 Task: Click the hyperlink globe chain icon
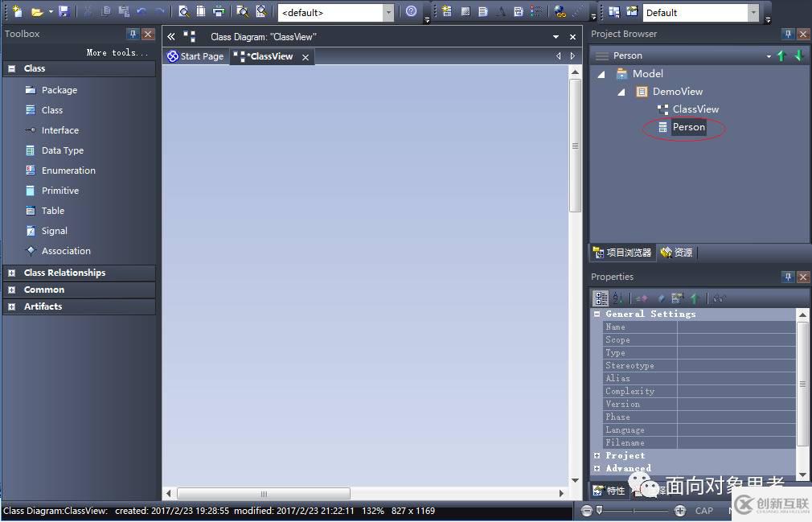click(560, 11)
